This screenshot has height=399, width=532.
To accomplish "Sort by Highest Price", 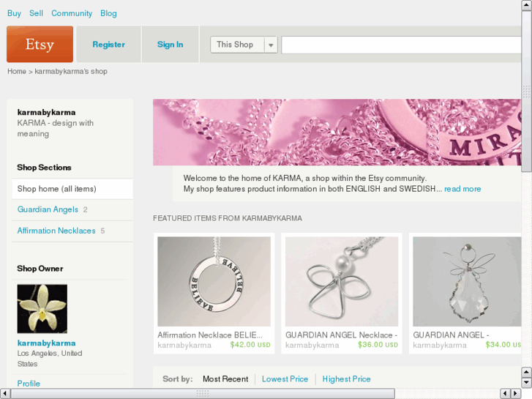I will tap(346, 379).
